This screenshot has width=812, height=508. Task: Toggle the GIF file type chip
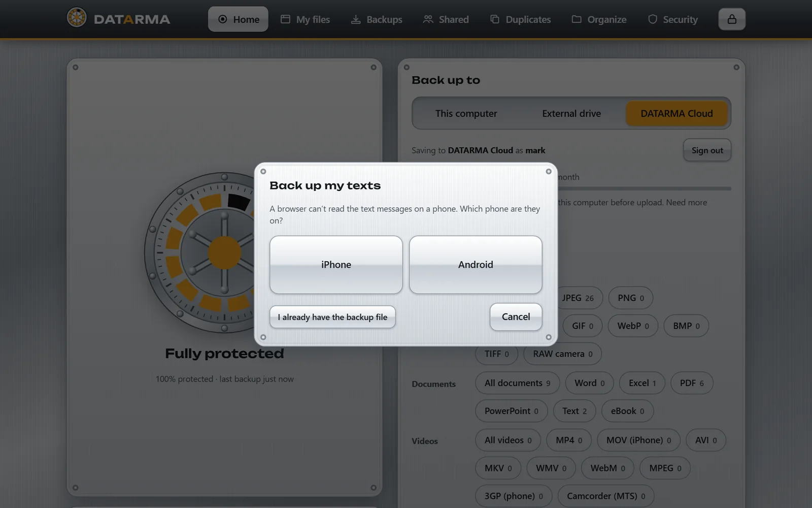coord(582,326)
